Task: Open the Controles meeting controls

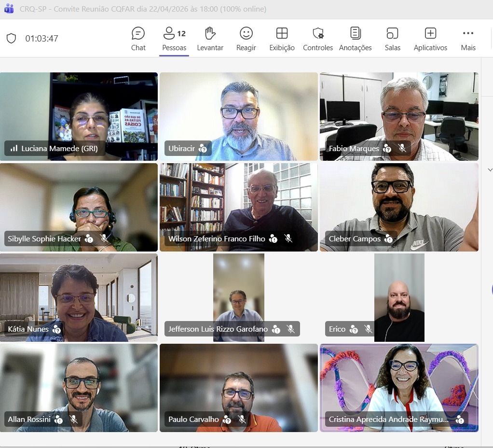Action: (x=318, y=39)
